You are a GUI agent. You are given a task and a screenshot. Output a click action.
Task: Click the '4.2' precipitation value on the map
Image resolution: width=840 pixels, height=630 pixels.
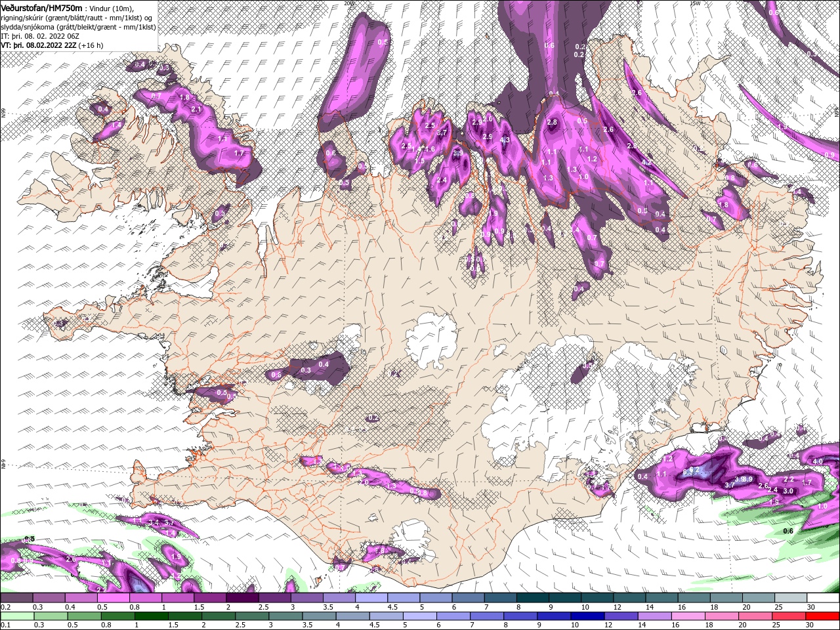(646, 162)
